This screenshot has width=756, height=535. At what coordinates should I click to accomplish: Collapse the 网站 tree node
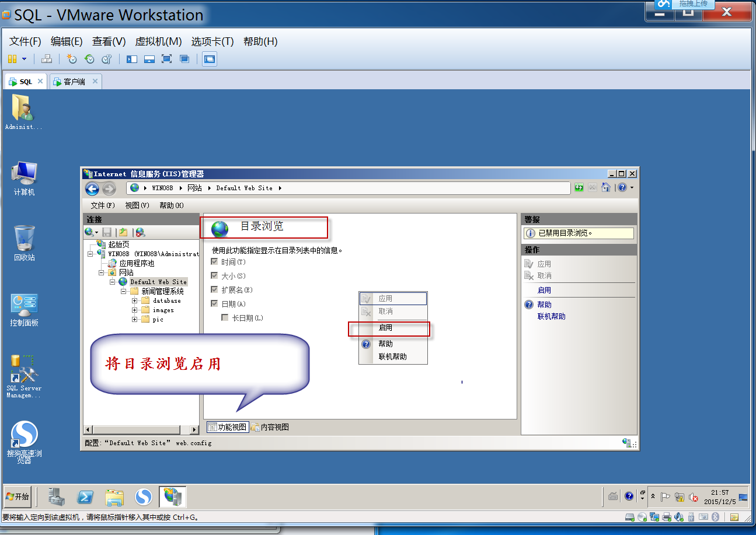click(x=102, y=272)
